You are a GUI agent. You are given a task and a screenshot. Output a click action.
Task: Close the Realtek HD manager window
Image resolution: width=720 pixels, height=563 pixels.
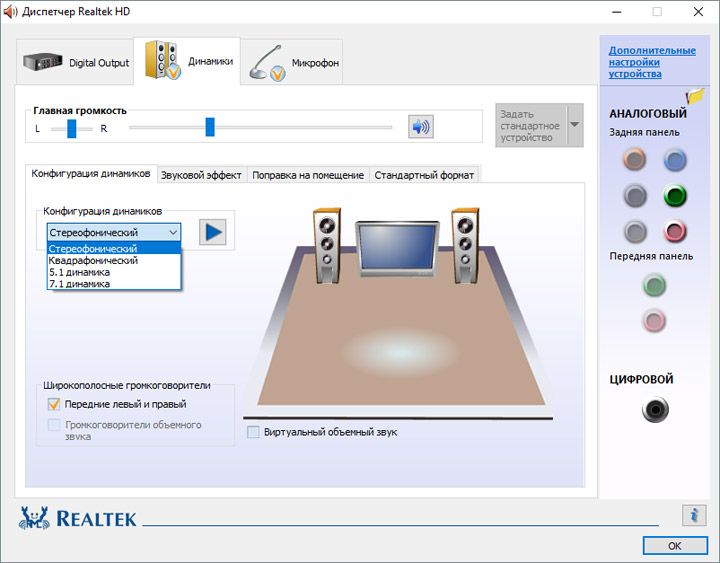pos(698,11)
